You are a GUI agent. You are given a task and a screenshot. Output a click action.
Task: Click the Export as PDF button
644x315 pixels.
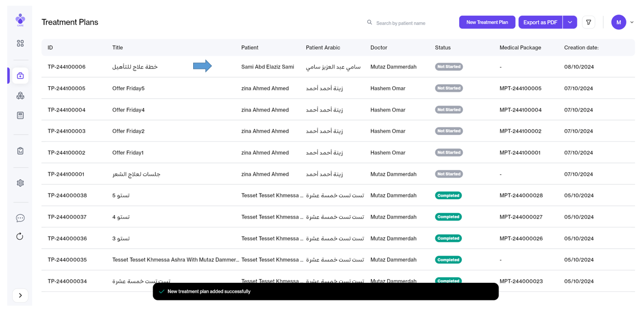tap(540, 22)
